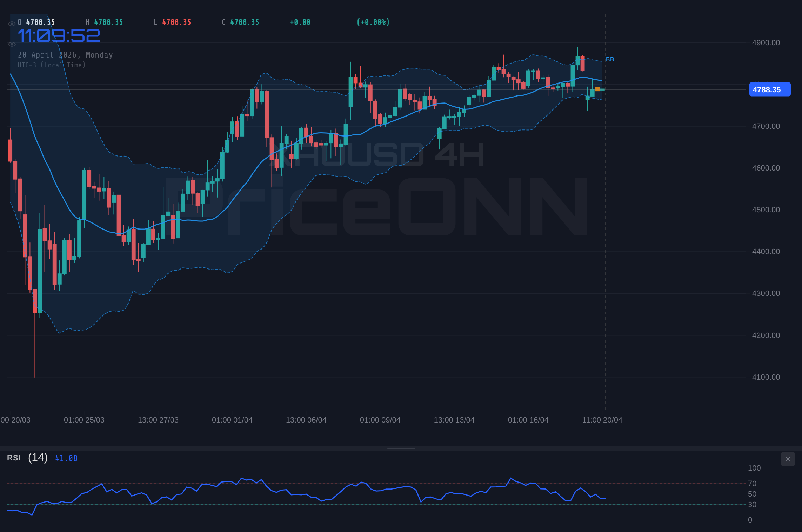Toggle the eye icon beside the clock
The height and width of the screenshot is (532, 802).
click(12, 44)
